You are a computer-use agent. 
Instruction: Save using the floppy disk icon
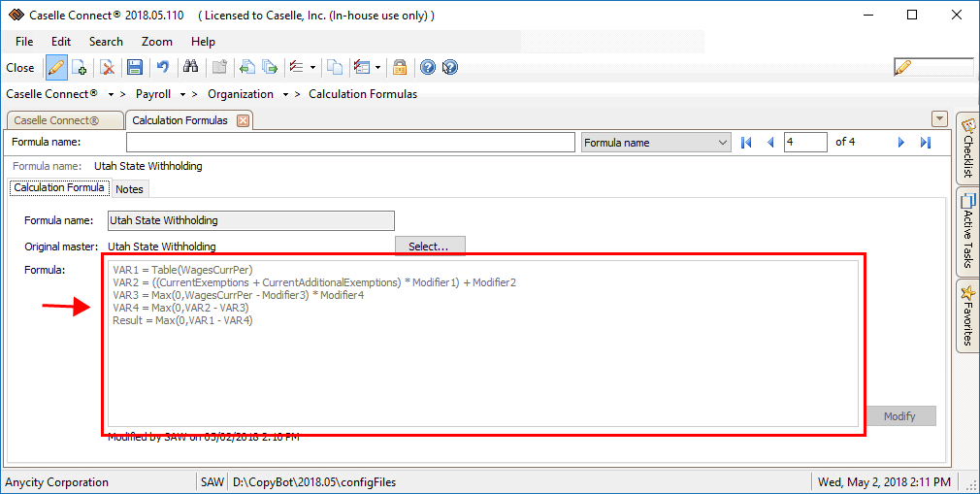tap(134, 67)
